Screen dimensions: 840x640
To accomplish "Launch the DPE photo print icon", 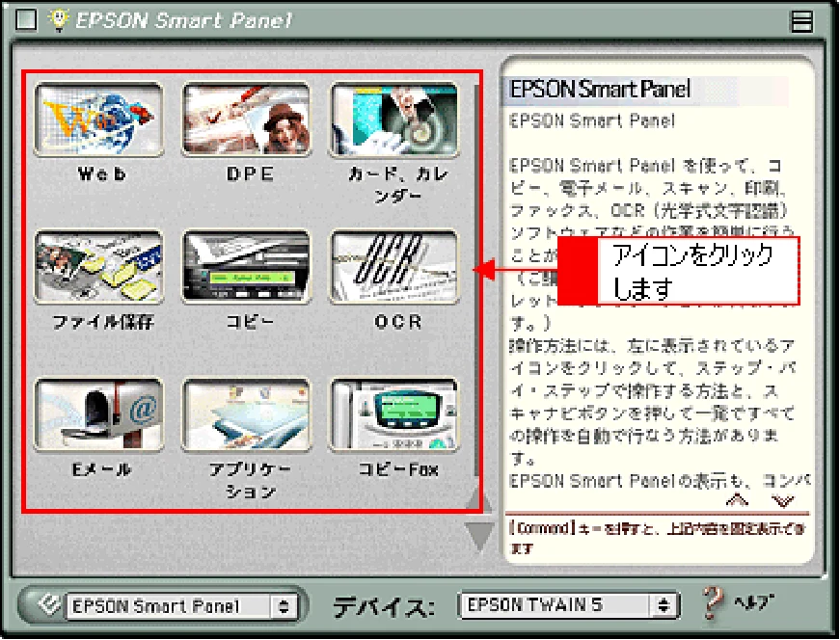I will pyautogui.click(x=247, y=120).
